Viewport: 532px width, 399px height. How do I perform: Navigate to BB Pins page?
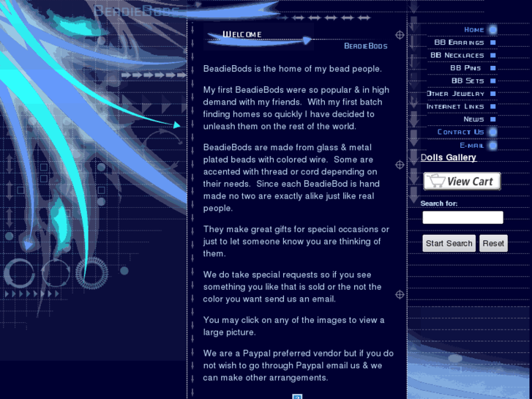465,68
